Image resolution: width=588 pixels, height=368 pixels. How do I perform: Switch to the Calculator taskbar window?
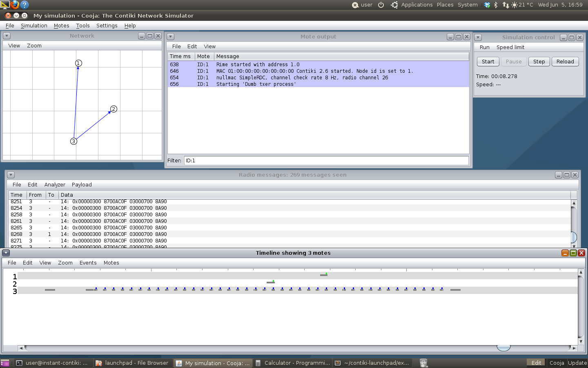(x=292, y=363)
